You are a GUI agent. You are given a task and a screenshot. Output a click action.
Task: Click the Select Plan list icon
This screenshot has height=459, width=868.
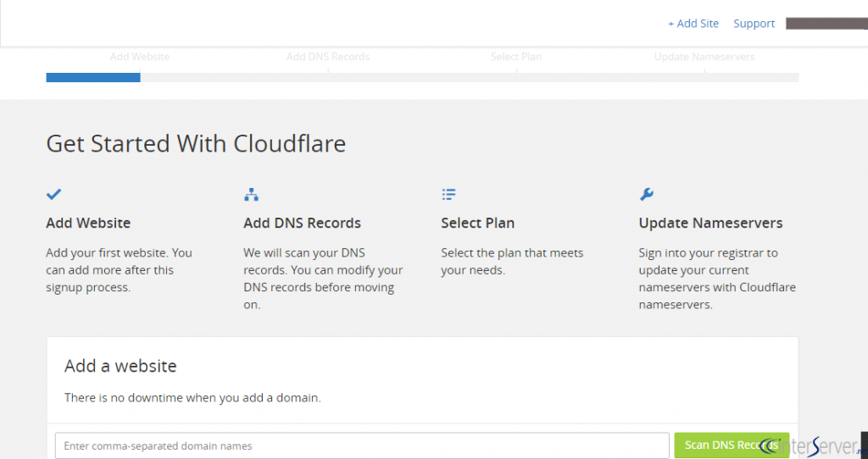449,194
